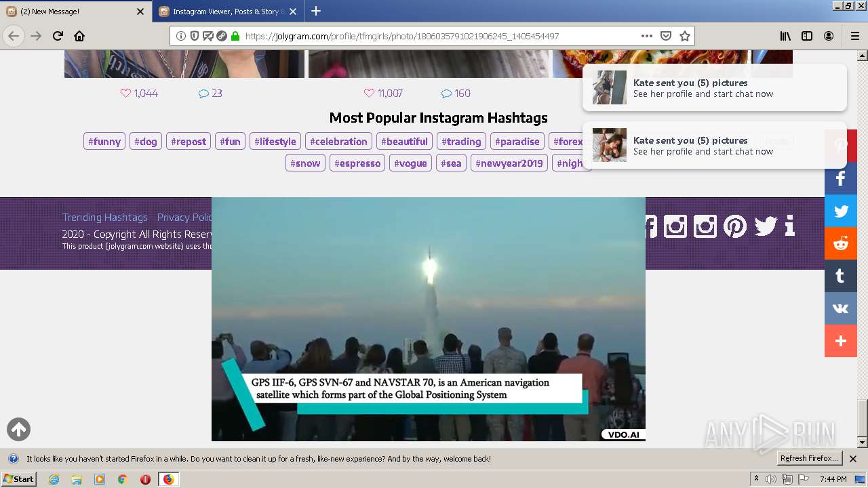The height and width of the screenshot is (488, 868).
Task: Open the #lifestyle hashtag
Action: click(x=275, y=141)
